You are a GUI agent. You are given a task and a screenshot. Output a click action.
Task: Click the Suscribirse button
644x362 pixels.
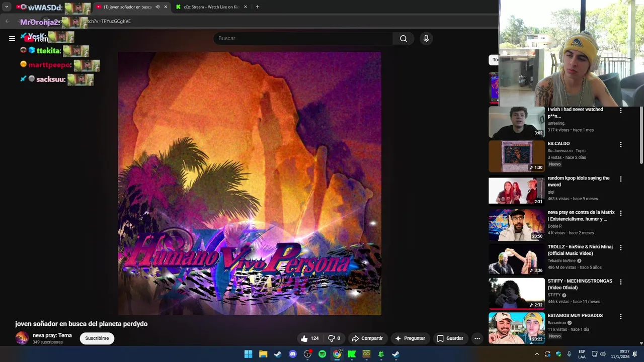pyautogui.click(x=97, y=338)
